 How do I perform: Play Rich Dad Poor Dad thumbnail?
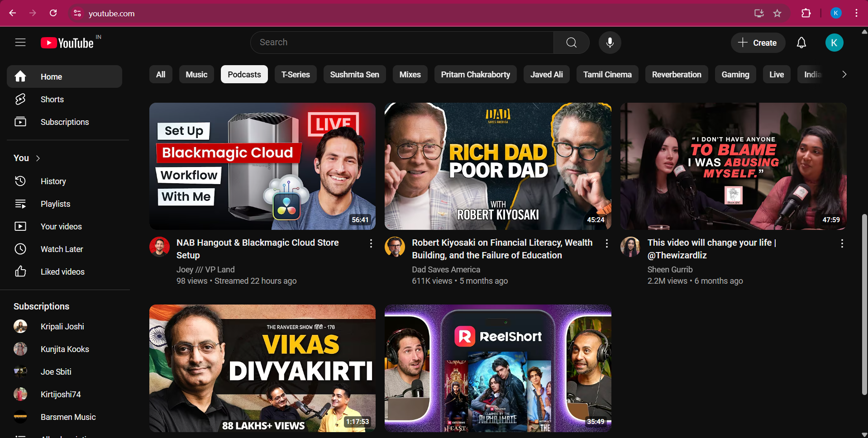point(498,166)
